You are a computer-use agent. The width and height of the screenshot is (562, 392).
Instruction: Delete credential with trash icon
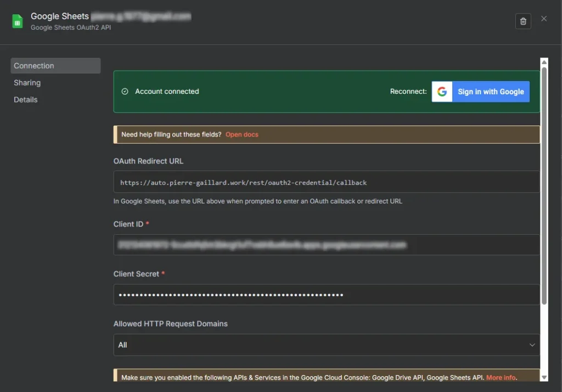(x=523, y=21)
